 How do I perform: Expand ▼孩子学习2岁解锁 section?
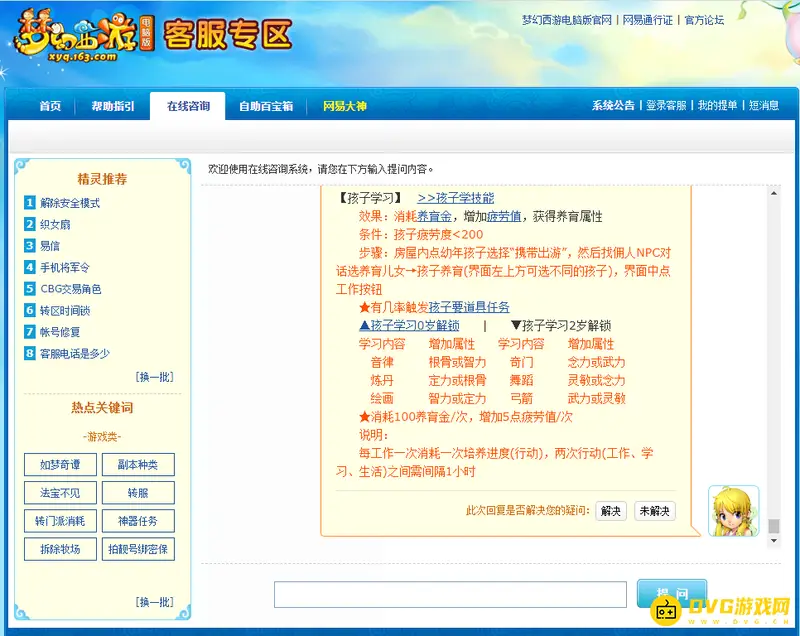561,325
